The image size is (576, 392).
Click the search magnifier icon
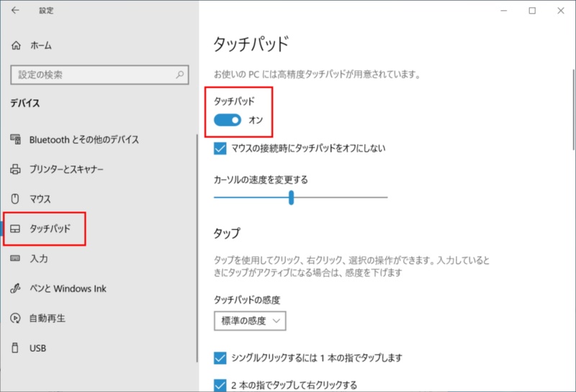tap(179, 74)
